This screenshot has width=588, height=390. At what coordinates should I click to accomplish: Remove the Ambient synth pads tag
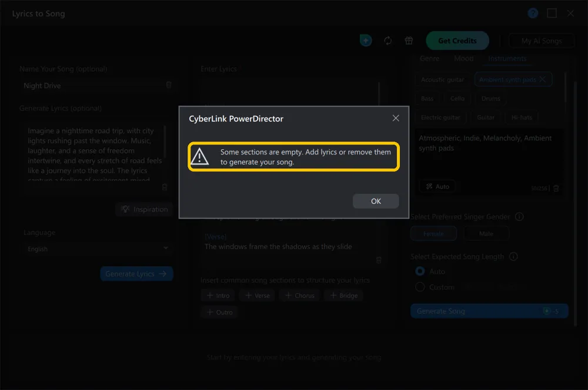[x=542, y=79]
